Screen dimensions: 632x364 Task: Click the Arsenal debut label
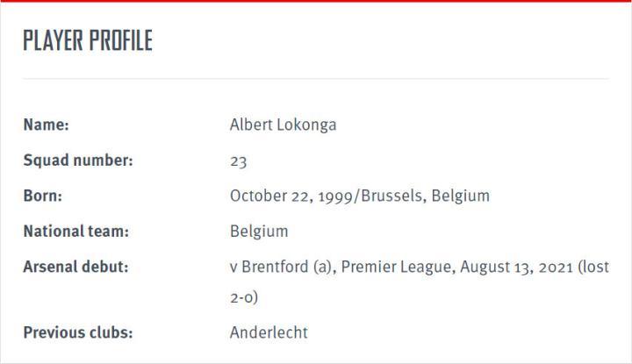pyautogui.click(x=75, y=267)
